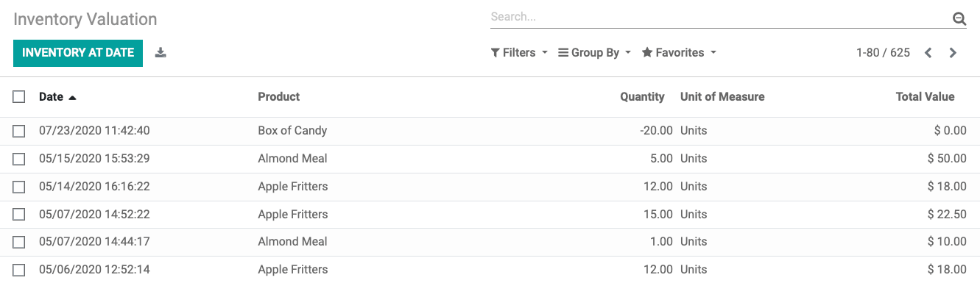
Task: Expand the Group By dropdown caret
Action: (x=628, y=53)
